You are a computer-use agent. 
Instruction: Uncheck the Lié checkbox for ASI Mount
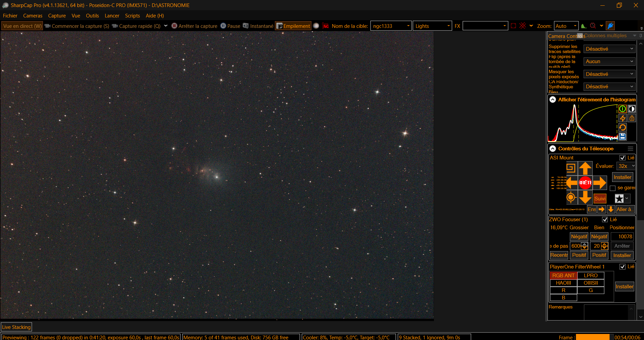(x=623, y=158)
